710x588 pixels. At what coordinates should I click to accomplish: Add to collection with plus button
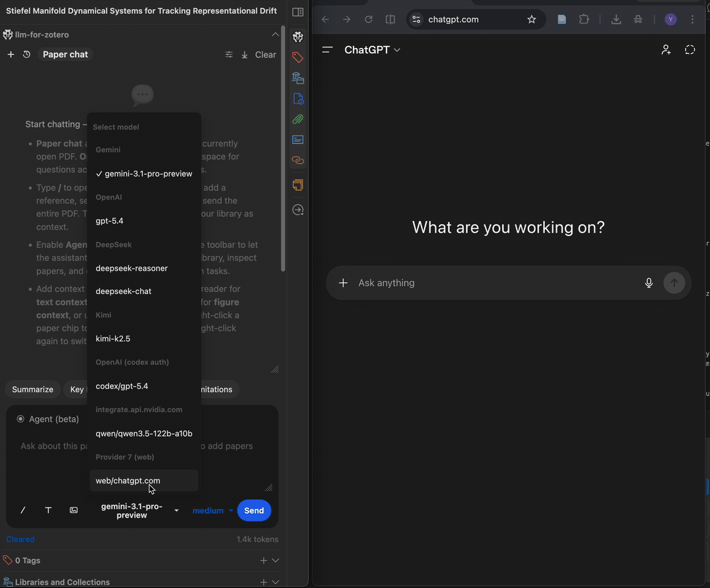[x=264, y=582]
